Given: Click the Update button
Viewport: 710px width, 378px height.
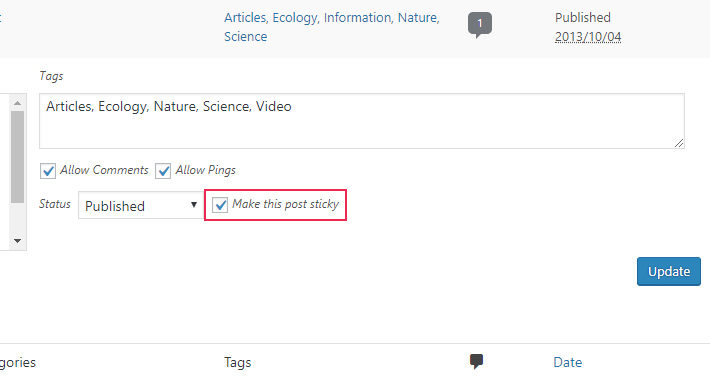Looking at the screenshot, I should coord(669,272).
